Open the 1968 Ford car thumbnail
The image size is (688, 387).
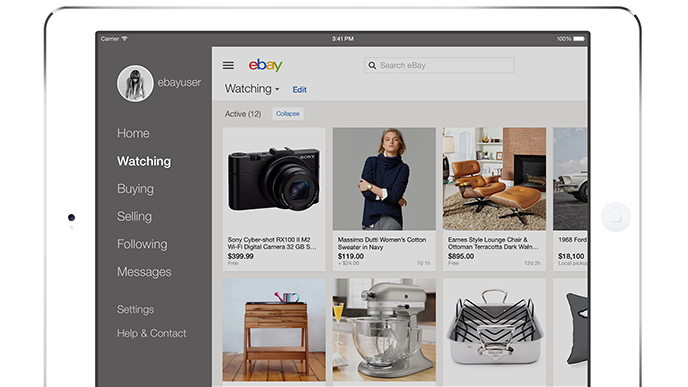[x=570, y=179]
